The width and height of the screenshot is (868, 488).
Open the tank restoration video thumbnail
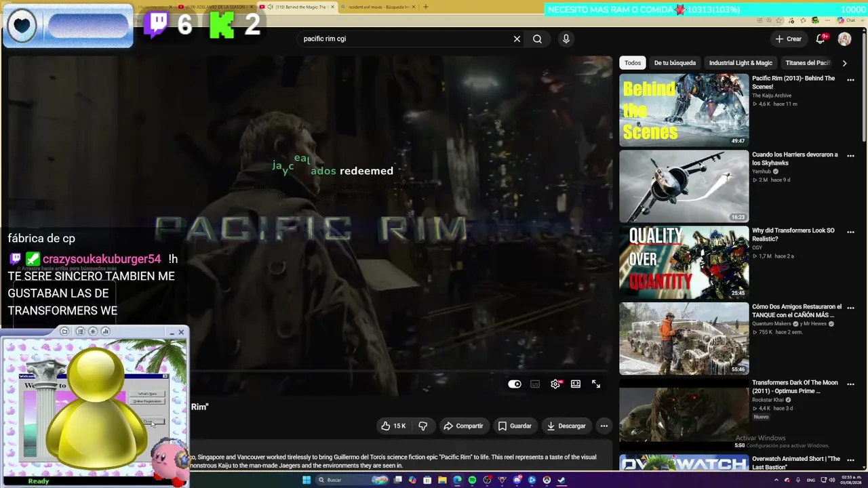684,338
